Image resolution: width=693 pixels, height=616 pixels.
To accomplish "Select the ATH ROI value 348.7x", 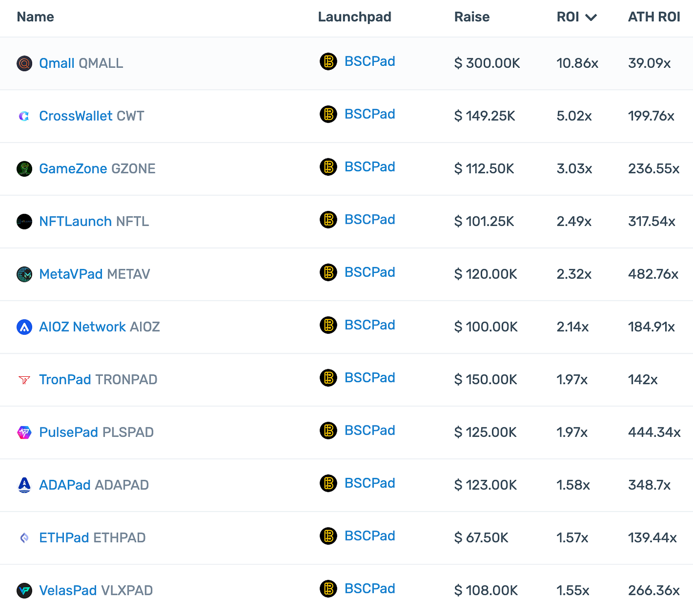I will [x=649, y=485].
